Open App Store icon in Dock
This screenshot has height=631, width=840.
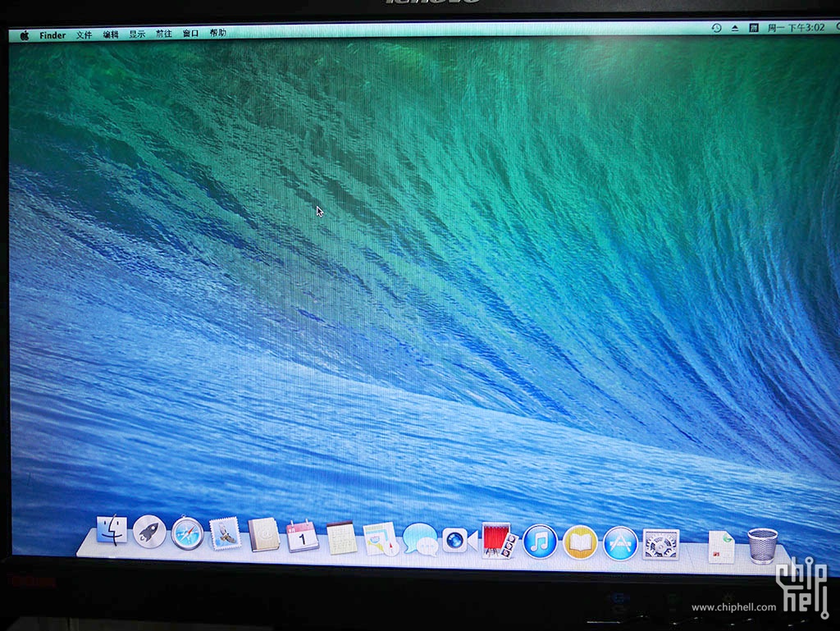click(620, 544)
